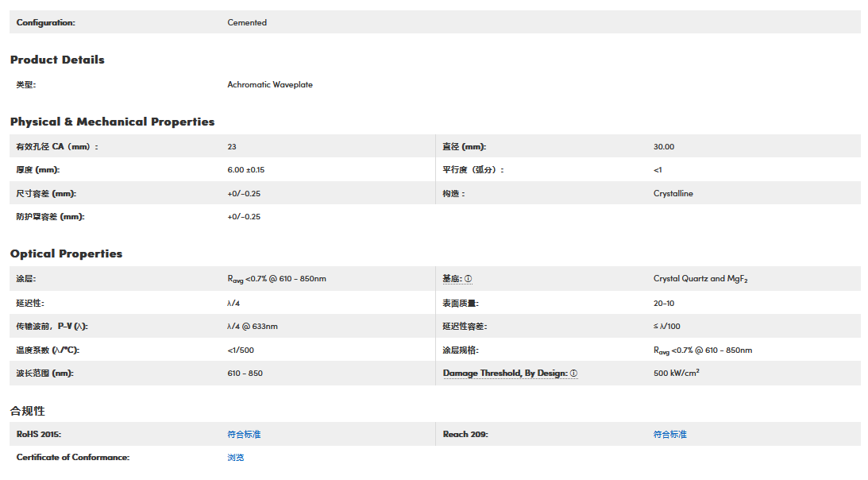This screenshot has height=480, width=868.
Task: Click the Damage Threshold, By Design label
Action: 504,374
